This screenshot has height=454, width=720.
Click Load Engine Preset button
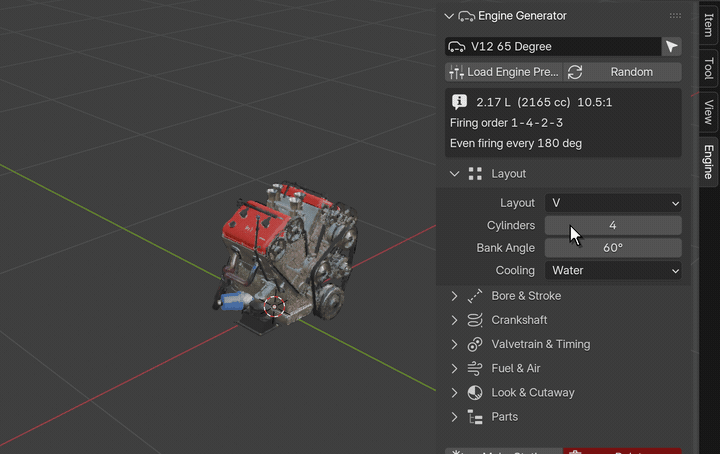click(x=504, y=72)
